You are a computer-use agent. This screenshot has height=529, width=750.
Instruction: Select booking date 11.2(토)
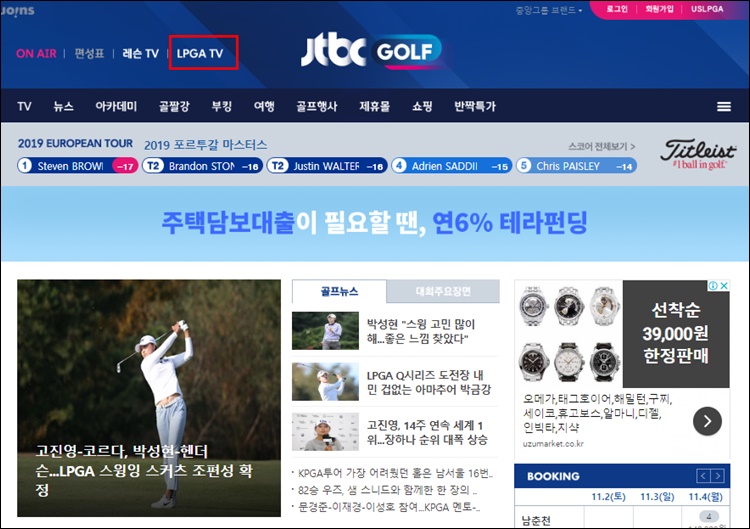608,497
